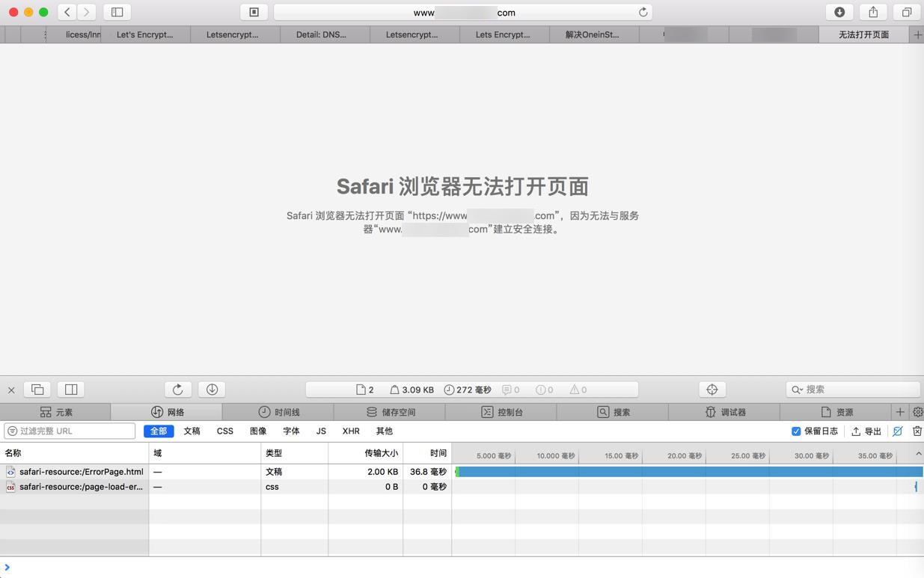
Task: Filter network by 文稿 documents
Action: 192,431
